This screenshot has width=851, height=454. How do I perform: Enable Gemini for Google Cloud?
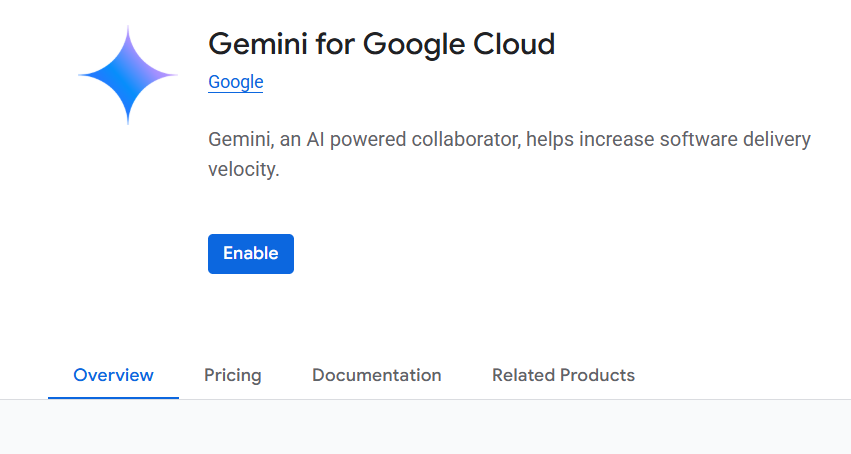tap(250, 254)
